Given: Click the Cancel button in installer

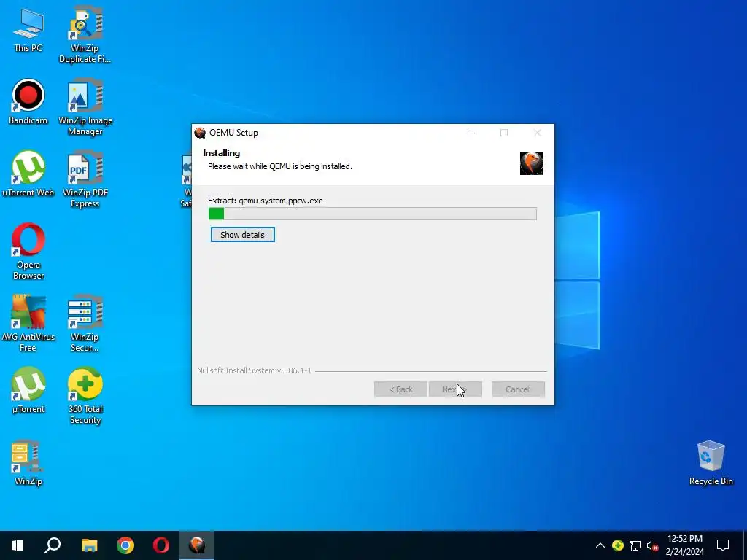Looking at the screenshot, I should click(518, 389).
